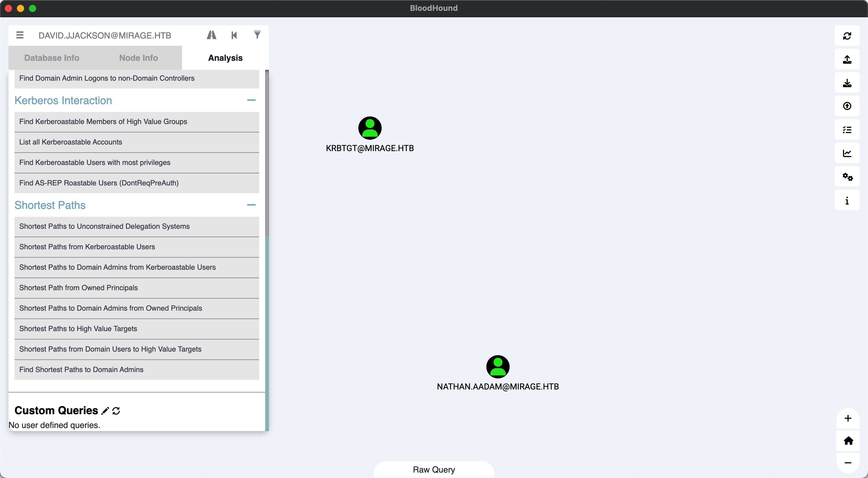Collapse the Shortest Paths section
The image size is (868, 478).
click(251, 205)
